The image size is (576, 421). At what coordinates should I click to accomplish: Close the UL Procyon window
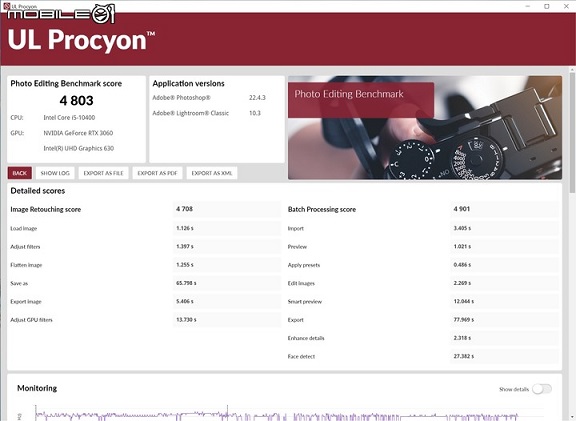coord(566,6)
